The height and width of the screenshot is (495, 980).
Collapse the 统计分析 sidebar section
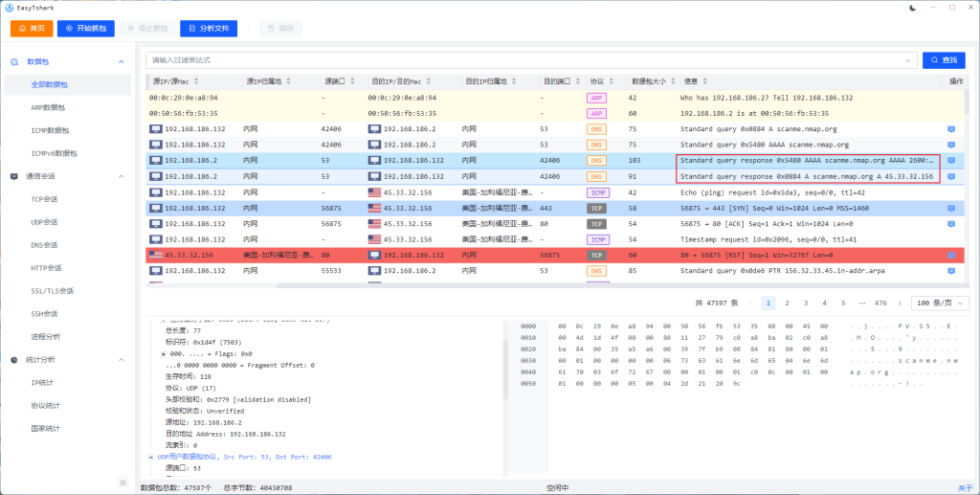(121, 360)
